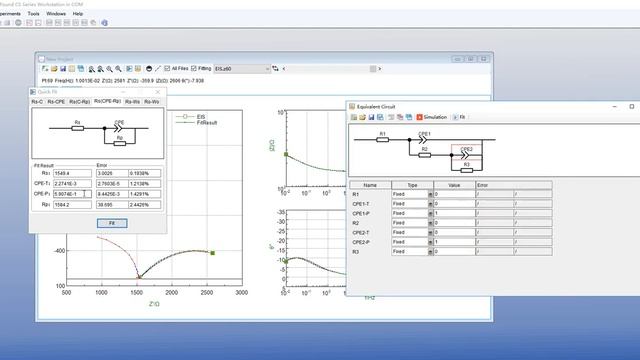Open the Windows menu
The width and height of the screenshot is (640, 360).
56,13
